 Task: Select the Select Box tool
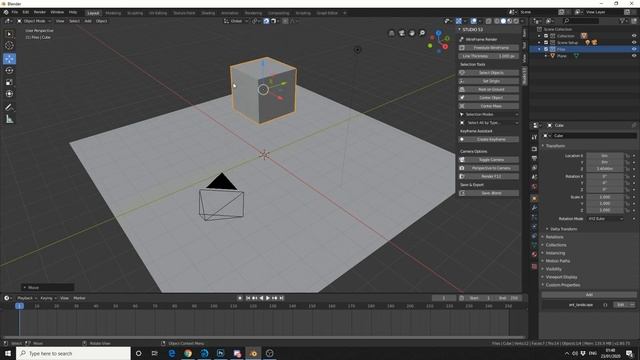coord(9,34)
